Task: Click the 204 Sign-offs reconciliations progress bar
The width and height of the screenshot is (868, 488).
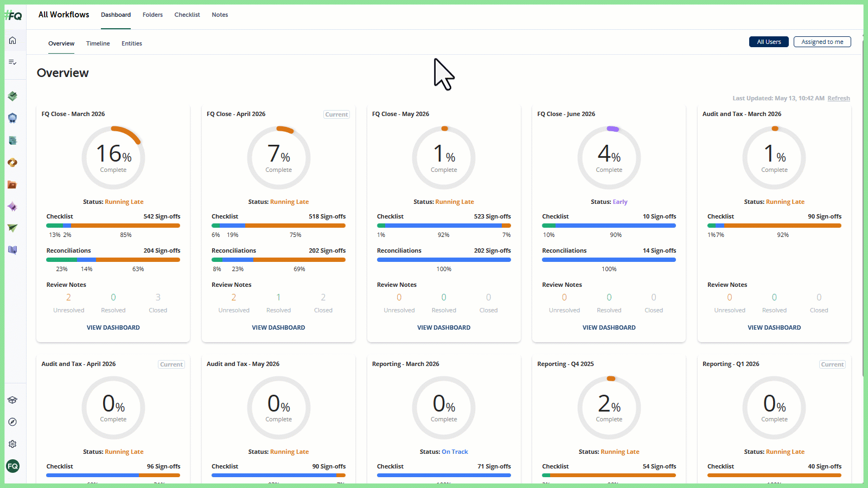Action: point(113,260)
